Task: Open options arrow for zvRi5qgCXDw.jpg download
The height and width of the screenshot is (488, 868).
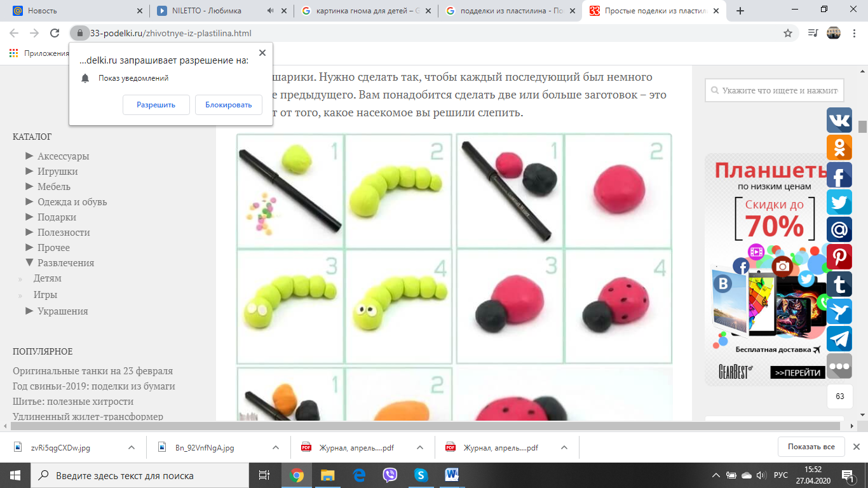Action: pos(132,447)
